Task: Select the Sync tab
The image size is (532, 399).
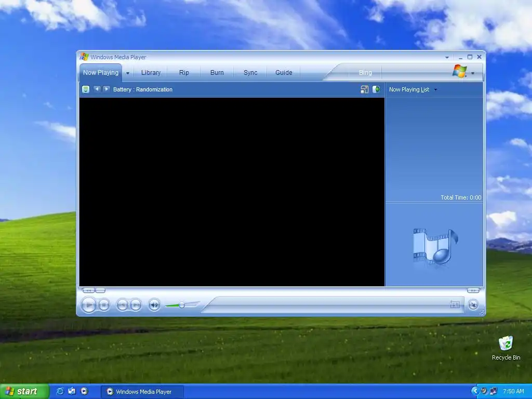Action: pyautogui.click(x=250, y=73)
